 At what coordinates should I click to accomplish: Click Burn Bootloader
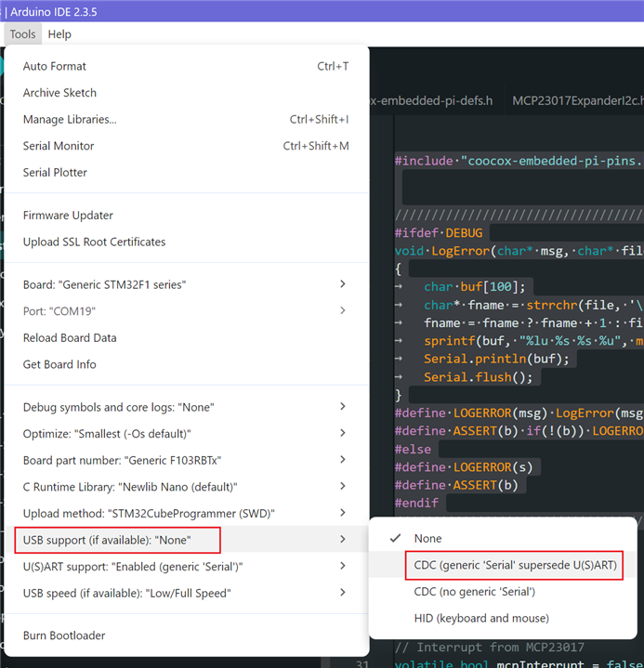coord(64,635)
